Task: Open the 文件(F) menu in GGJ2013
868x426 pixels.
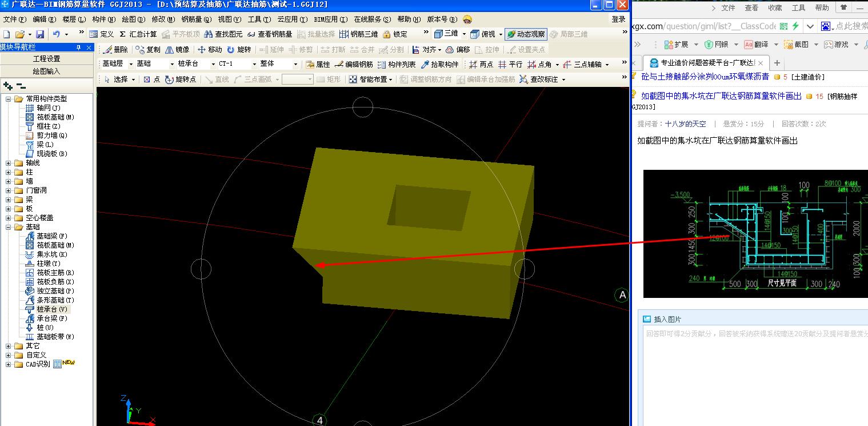Action: [x=15, y=19]
